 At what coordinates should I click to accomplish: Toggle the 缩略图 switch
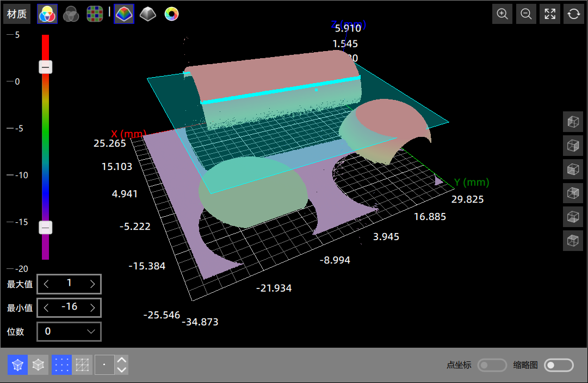point(559,365)
